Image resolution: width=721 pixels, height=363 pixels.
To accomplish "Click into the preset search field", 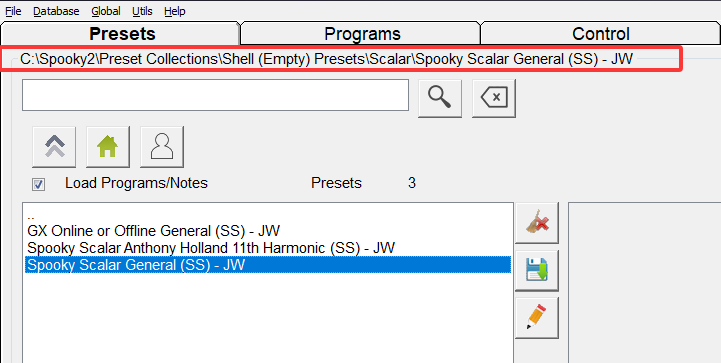I will click(215, 95).
